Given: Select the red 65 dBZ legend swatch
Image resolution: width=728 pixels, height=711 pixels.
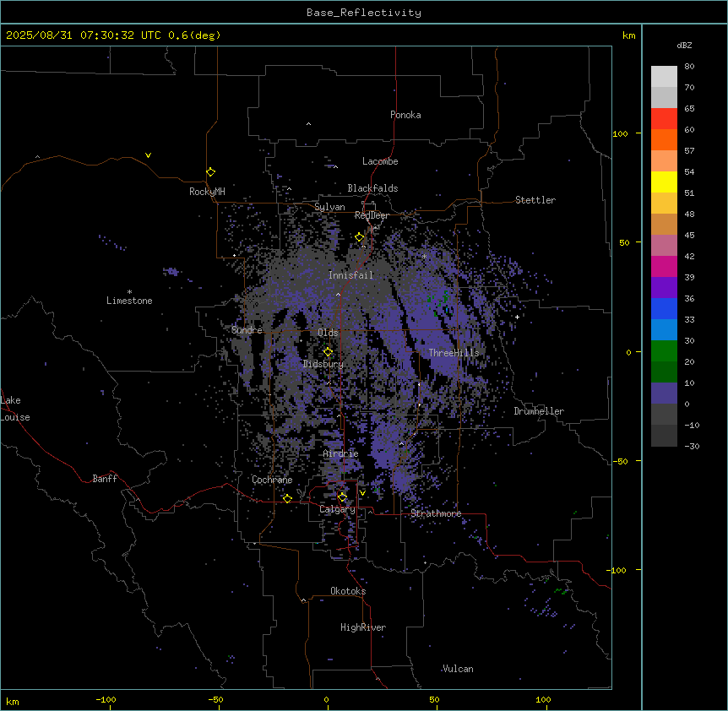Looking at the screenshot, I should tap(664, 119).
